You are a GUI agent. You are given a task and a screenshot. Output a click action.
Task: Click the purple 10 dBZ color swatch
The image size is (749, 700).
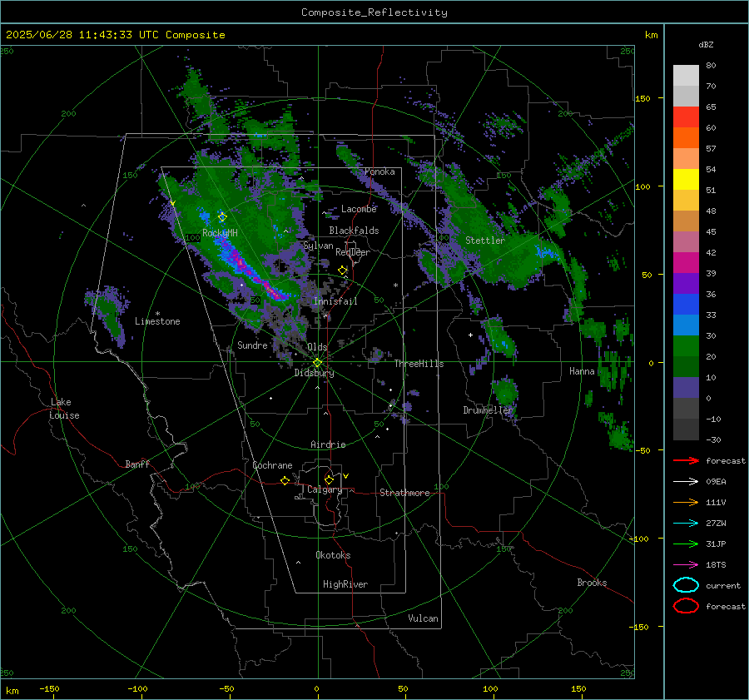[x=686, y=388]
